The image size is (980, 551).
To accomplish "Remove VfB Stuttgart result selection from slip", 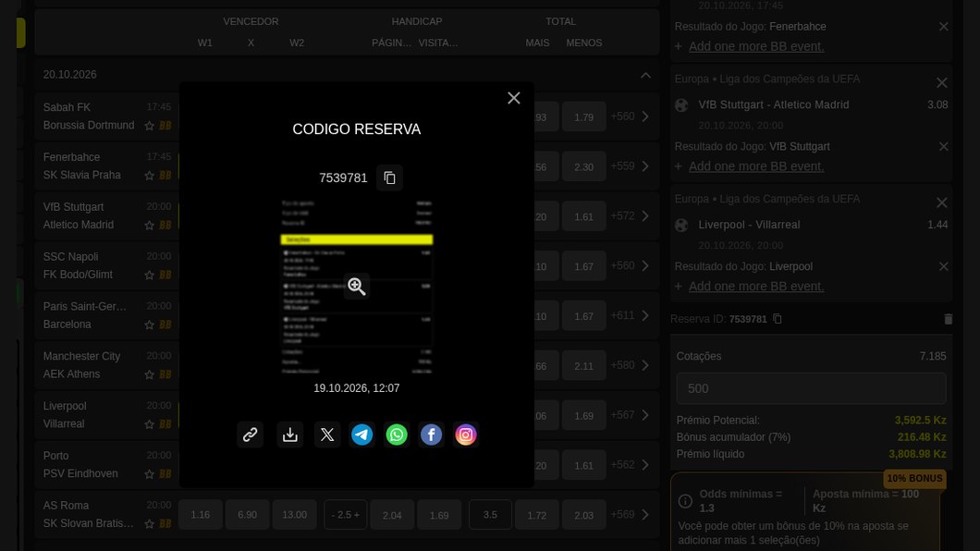I will (x=944, y=147).
